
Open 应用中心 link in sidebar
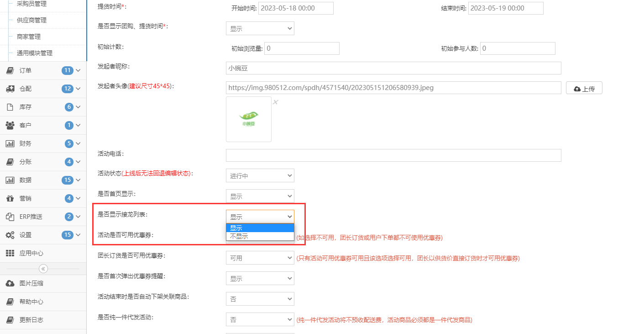coord(31,253)
